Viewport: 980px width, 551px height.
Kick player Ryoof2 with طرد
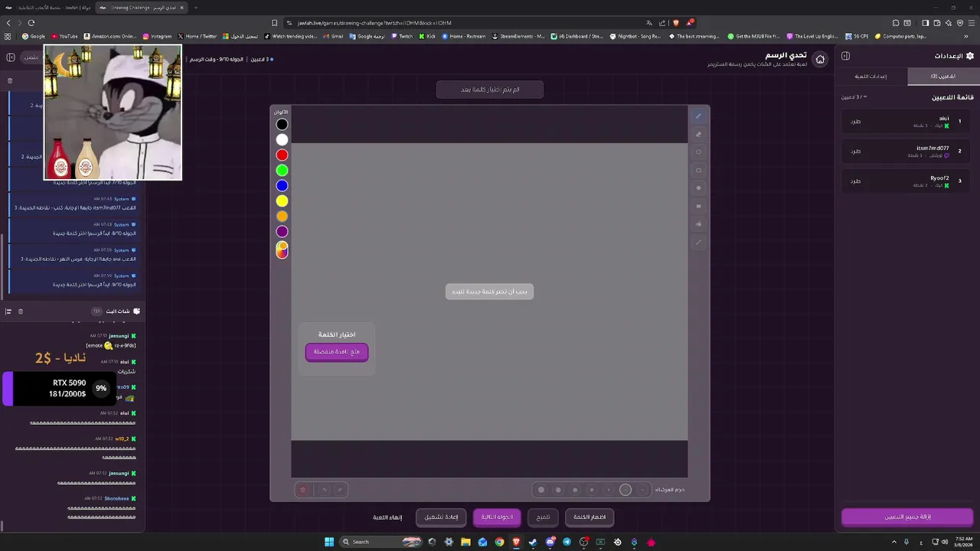855,181
